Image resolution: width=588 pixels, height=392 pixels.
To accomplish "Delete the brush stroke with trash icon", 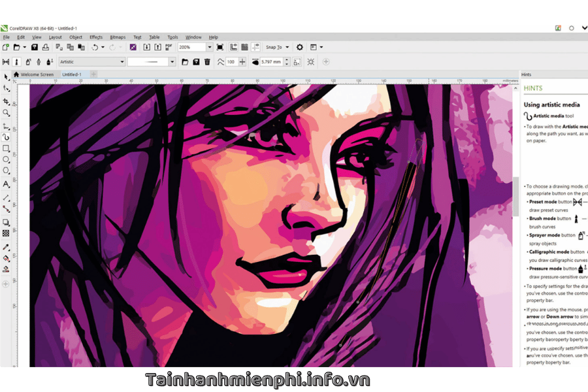I will pos(207,62).
